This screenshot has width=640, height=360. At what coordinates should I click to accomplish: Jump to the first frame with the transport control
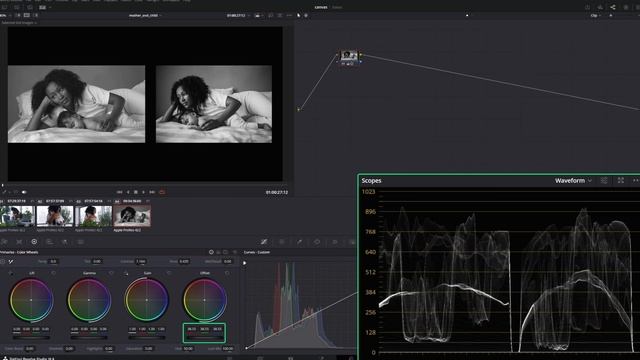coord(120,192)
